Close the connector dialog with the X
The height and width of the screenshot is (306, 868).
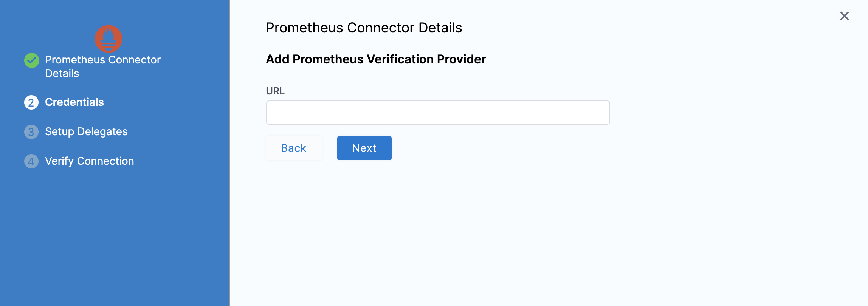coord(844,16)
